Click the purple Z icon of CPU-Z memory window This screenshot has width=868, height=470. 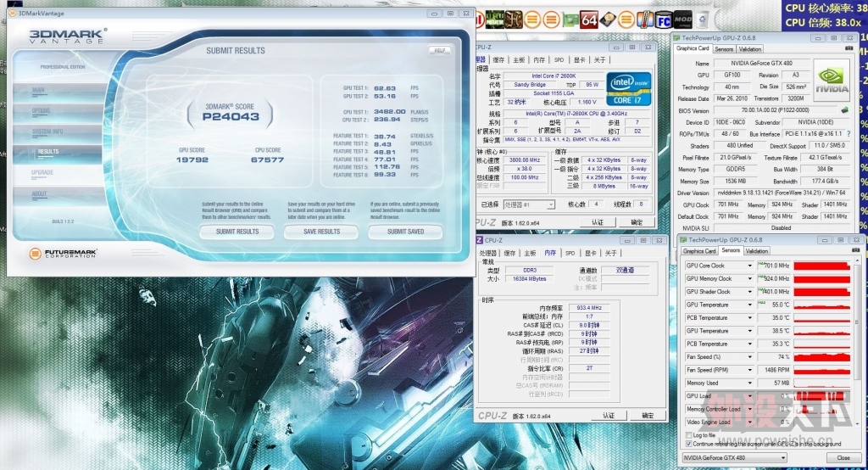pos(480,240)
